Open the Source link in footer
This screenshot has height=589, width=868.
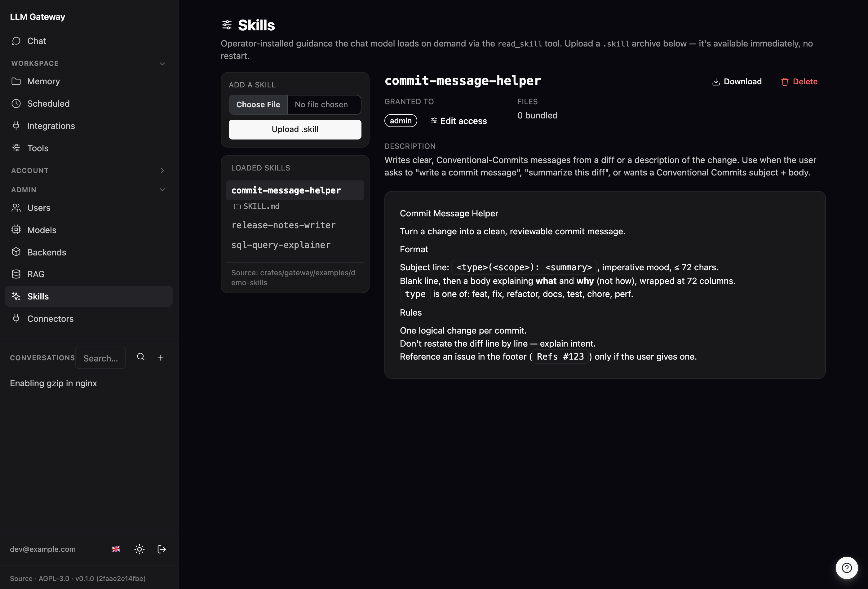coord(21,579)
